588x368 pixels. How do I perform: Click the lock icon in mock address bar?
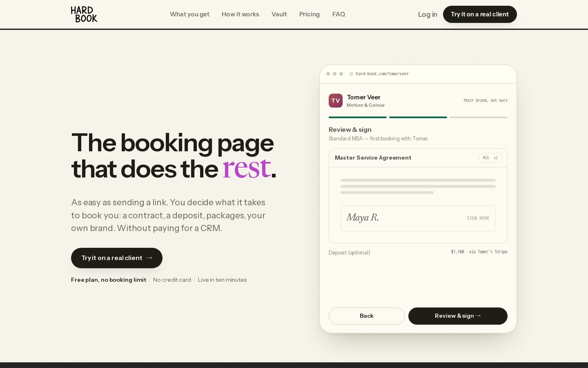(351, 74)
